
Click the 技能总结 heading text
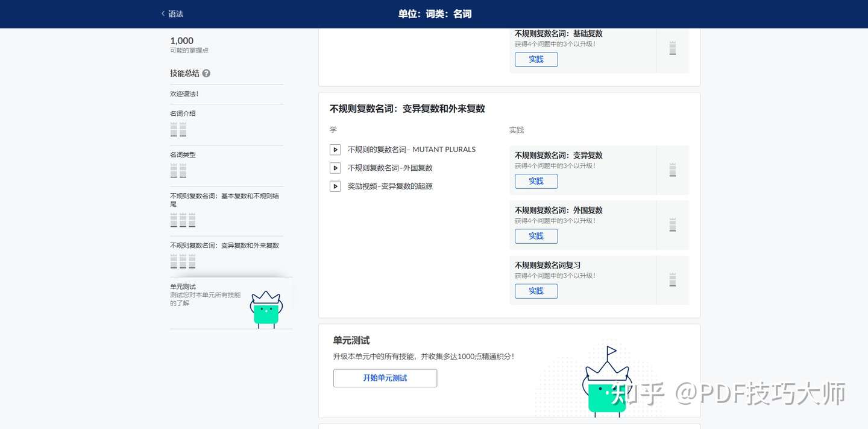(184, 74)
